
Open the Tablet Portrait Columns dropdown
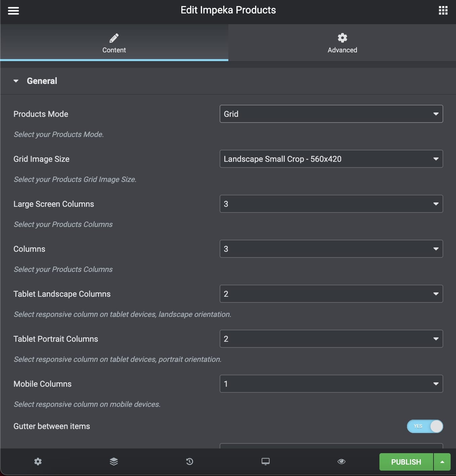tap(331, 339)
